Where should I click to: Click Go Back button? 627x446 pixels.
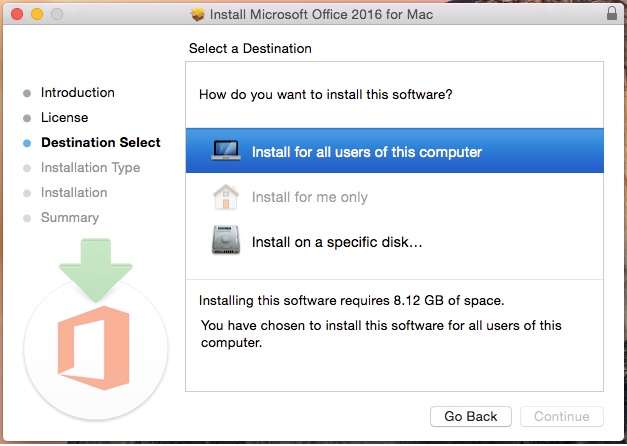471,416
